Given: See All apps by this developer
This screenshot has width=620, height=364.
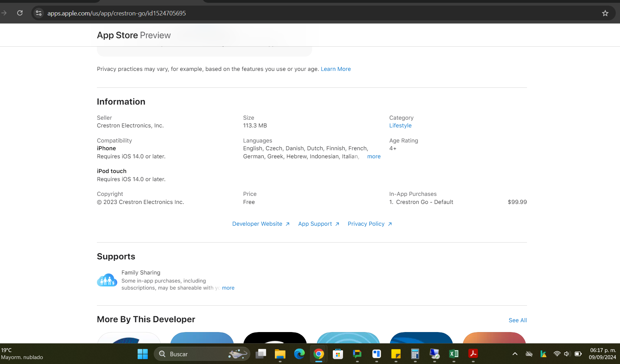Looking at the screenshot, I should tap(518, 320).
